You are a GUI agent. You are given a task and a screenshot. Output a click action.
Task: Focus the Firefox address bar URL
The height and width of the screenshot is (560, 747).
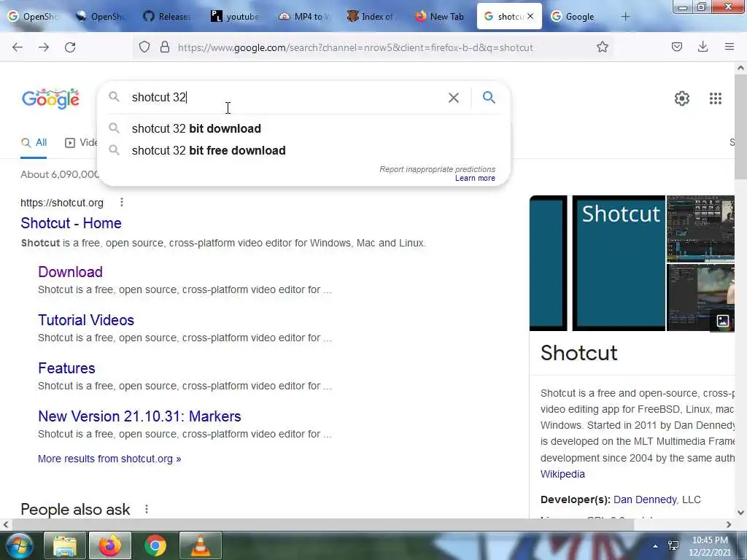click(x=355, y=47)
